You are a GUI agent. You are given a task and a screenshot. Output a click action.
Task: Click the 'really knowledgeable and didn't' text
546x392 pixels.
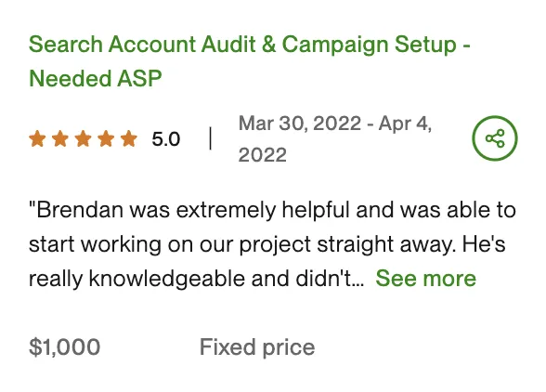pos(197,279)
